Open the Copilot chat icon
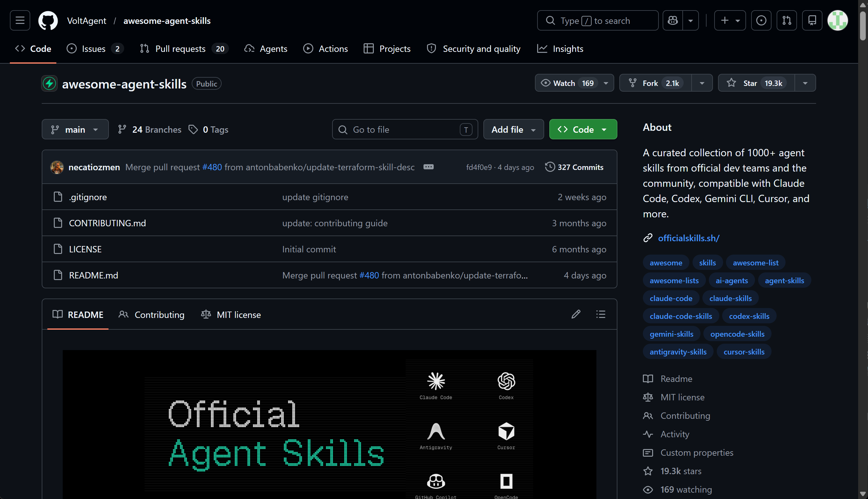Screen dimensions: 868x499 pos(672,21)
